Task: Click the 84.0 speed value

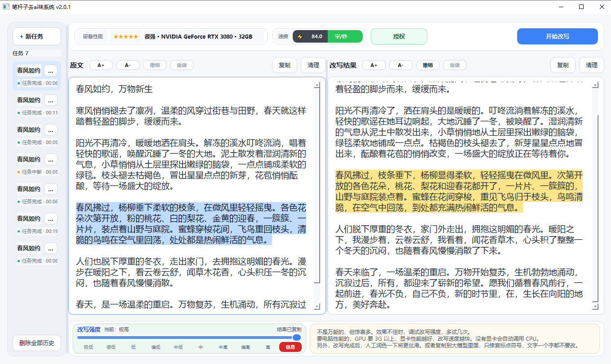Action: [317, 36]
